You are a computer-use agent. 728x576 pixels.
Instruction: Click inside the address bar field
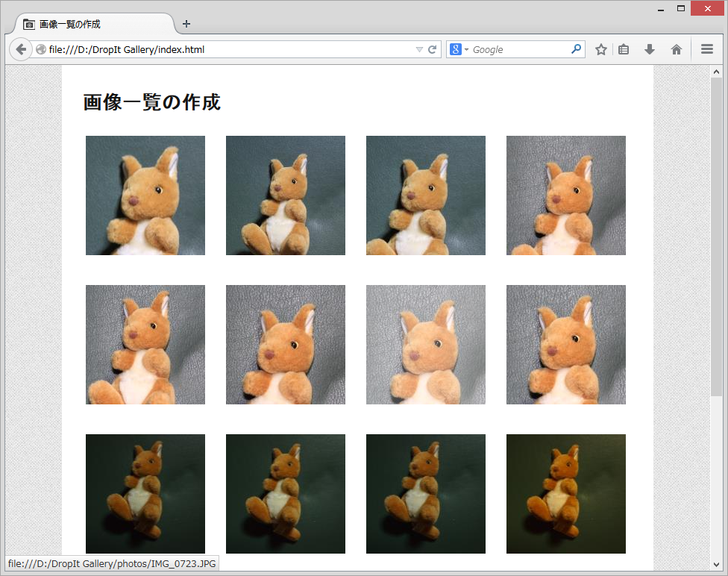click(x=224, y=48)
